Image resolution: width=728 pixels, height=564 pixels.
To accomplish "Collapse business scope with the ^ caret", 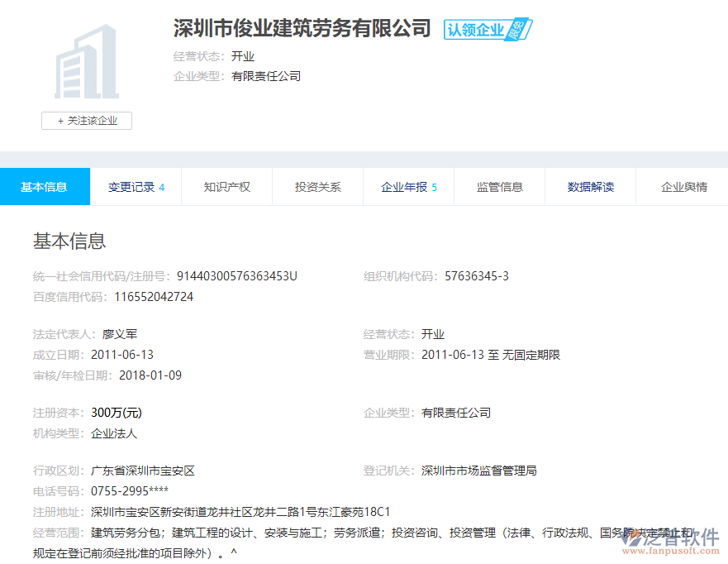I will point(234,553).
